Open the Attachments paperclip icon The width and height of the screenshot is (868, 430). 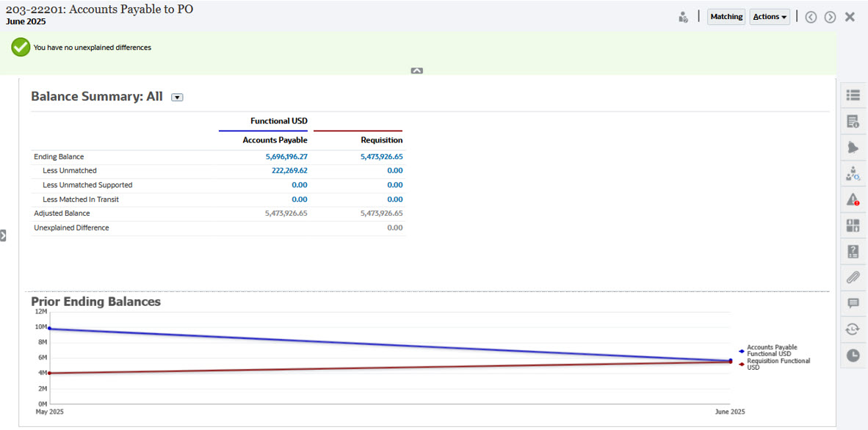pos(853,277)
